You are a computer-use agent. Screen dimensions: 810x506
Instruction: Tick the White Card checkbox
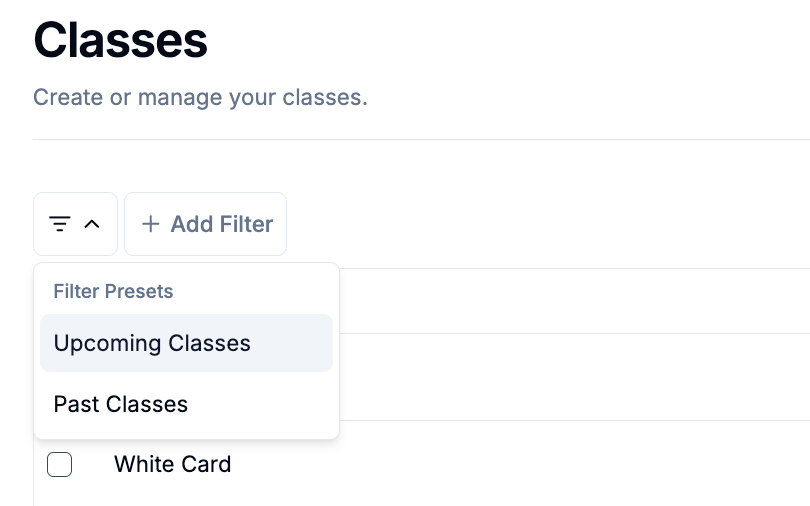(59, 464)
